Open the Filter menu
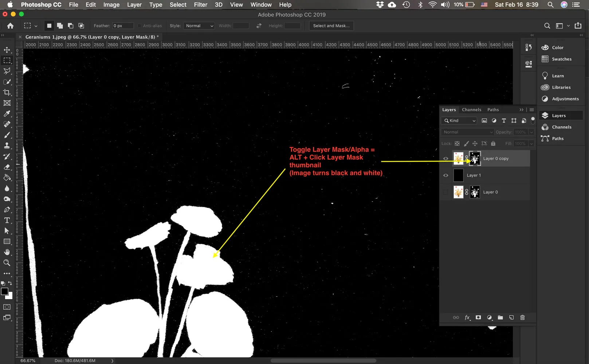This screenshot has width=589, height=364. tap(200, 5)
